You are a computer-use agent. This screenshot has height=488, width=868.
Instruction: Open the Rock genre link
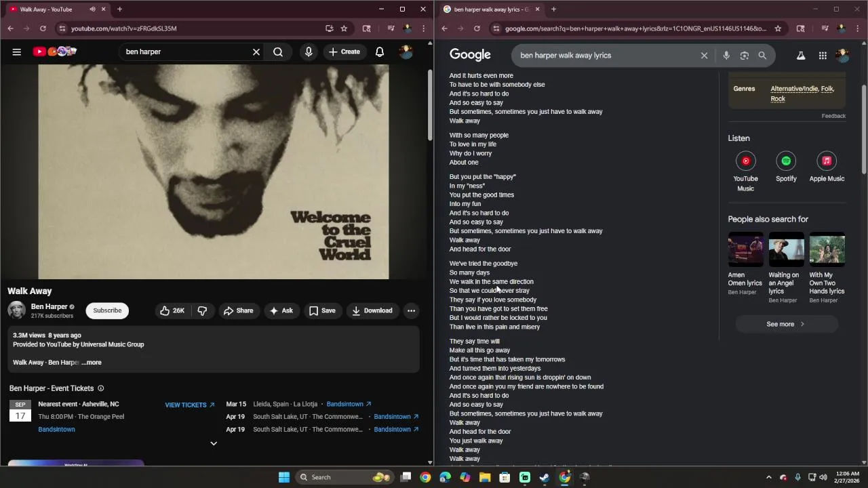tap(778, 98)
